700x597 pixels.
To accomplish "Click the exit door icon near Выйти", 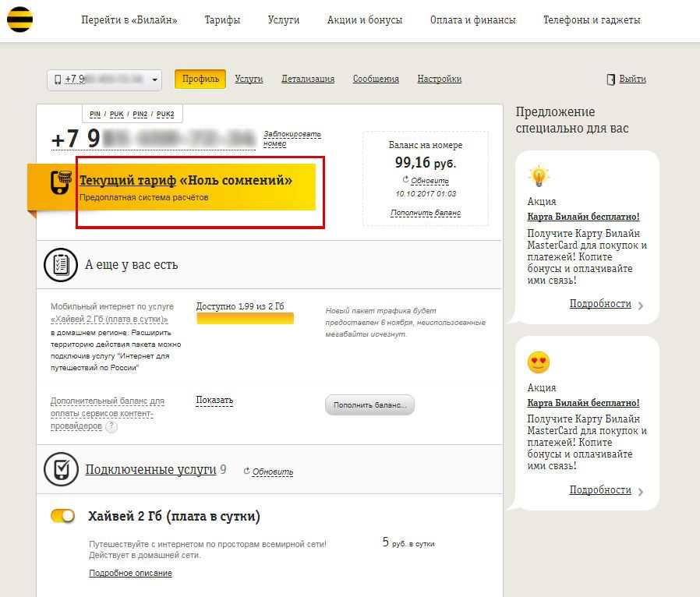I will coord(611,79).
